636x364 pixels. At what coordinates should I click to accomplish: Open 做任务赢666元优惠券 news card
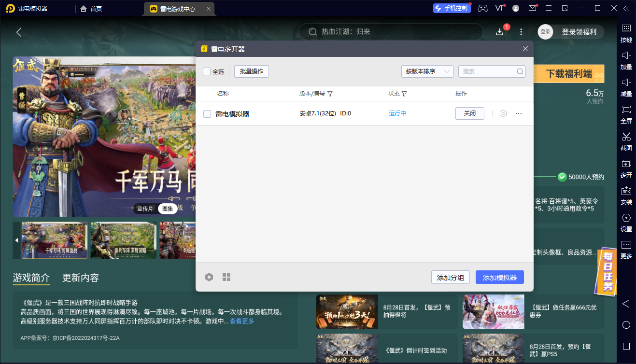[x=533, y=312]
